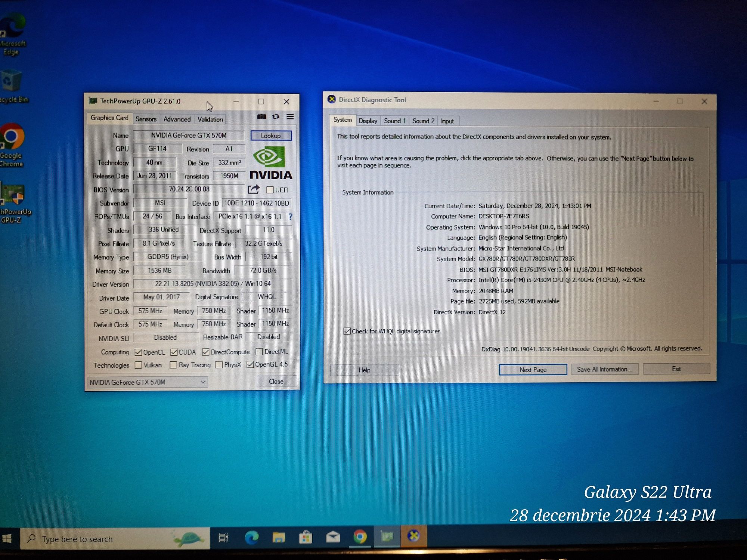Image resolution: width=747 pixels, height=560 pixels.
Task: Click the NVIDIA logo in GPU-Z
Action: click(271, 162)
